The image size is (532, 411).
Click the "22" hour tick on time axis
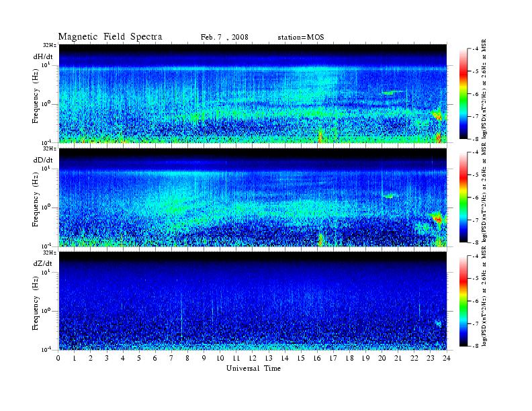click(414, 358)
